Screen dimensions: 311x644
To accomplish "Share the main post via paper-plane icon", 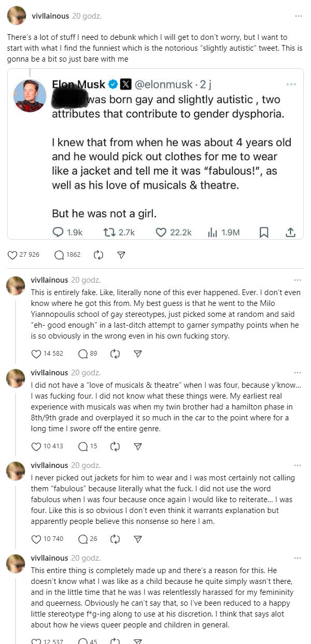I will (x=121, y=255).
